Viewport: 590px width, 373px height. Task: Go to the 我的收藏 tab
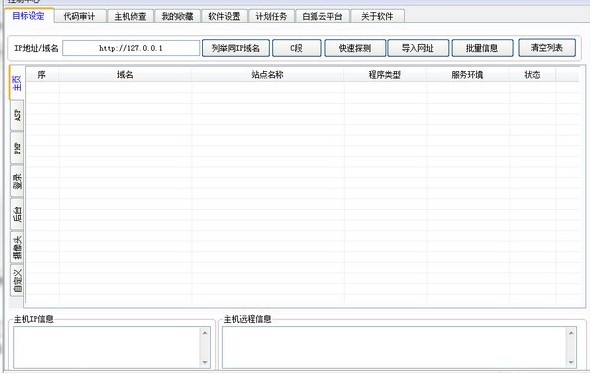pyautogui.click(x=178, y=16)
